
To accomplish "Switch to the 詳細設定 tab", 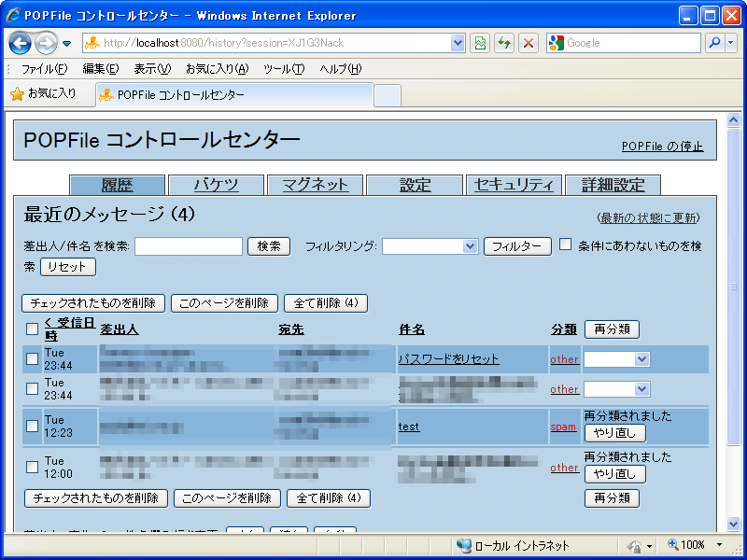I will click(613, 185).
